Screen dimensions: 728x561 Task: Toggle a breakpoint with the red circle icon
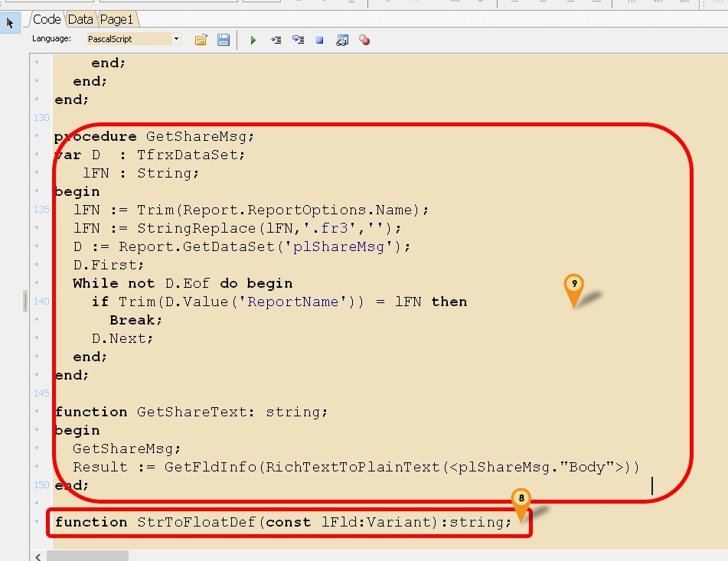pos(364,40)
